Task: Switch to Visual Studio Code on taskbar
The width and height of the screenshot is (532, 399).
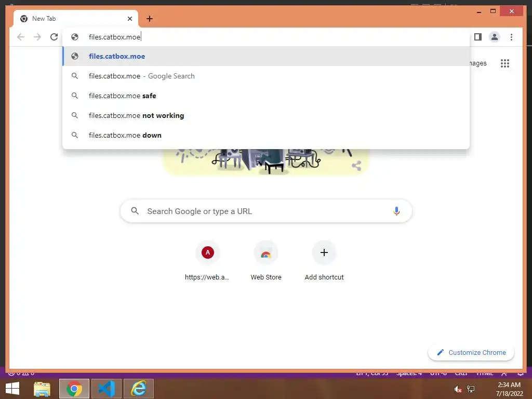Action: click(x=107, y=389)
